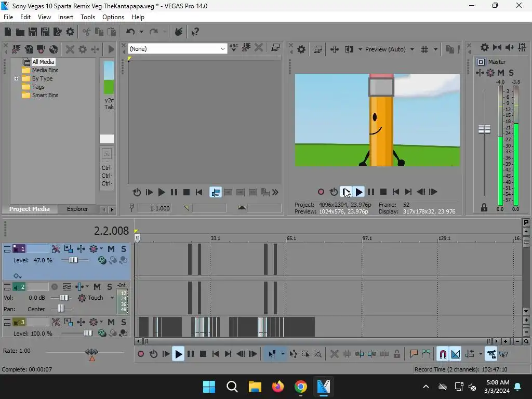
Task: Expand the By Type tree node
Action: 16,79
